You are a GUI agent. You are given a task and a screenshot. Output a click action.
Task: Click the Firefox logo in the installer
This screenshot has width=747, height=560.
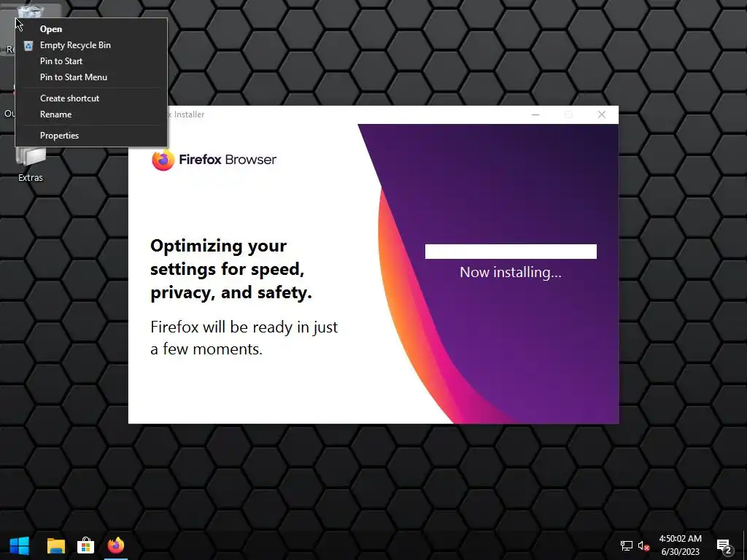163,160
